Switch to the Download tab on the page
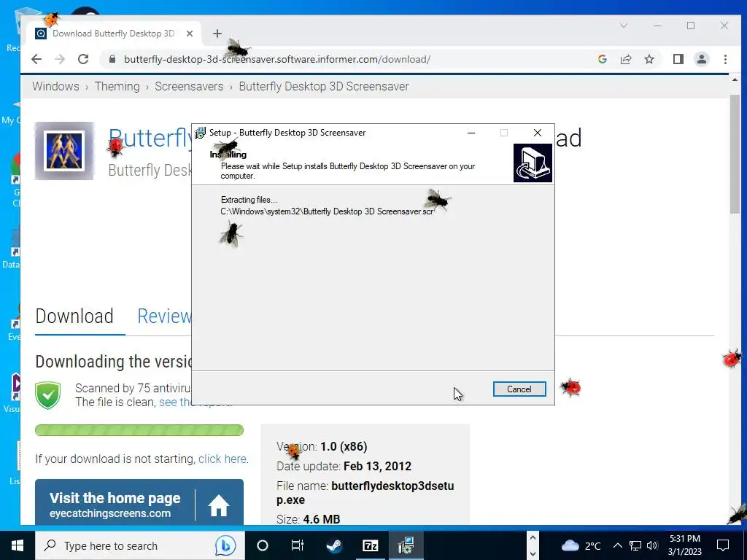The image size is (747, 560). click(x=74, y=316)
